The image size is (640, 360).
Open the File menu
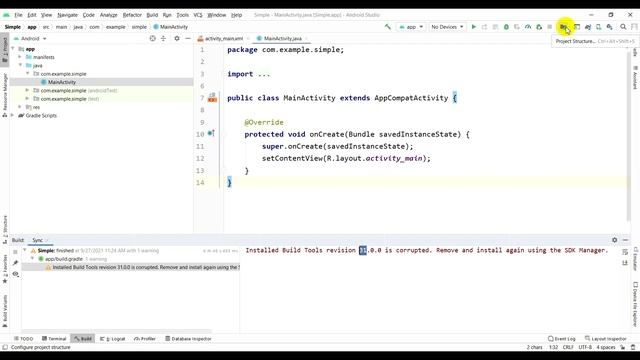coord(18,15)
